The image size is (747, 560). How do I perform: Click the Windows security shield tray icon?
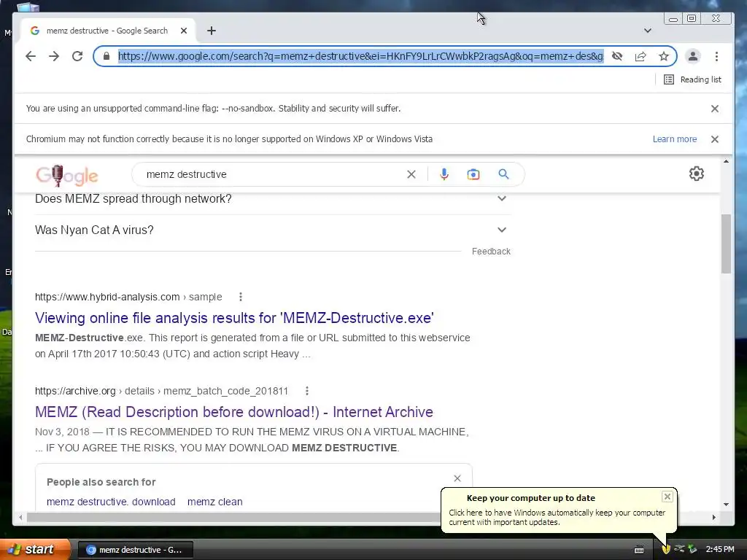pyautogui.click(x=666, y=550)
